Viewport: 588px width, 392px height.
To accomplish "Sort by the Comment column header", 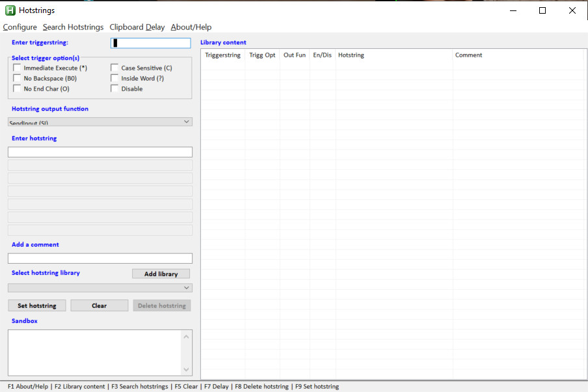I will [518, 55].
